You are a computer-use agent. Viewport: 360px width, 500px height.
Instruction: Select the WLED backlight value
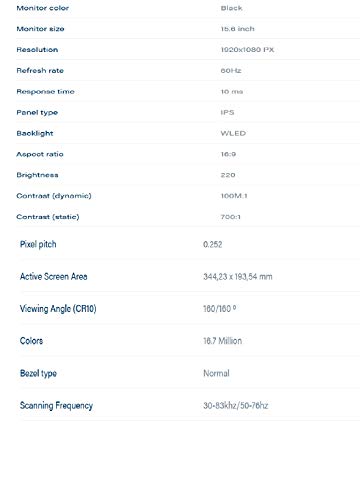233,133
